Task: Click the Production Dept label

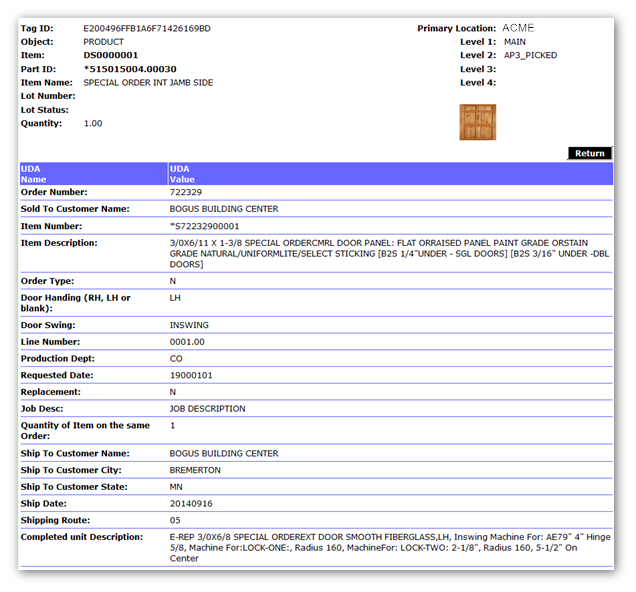Action: coord(58,358)
